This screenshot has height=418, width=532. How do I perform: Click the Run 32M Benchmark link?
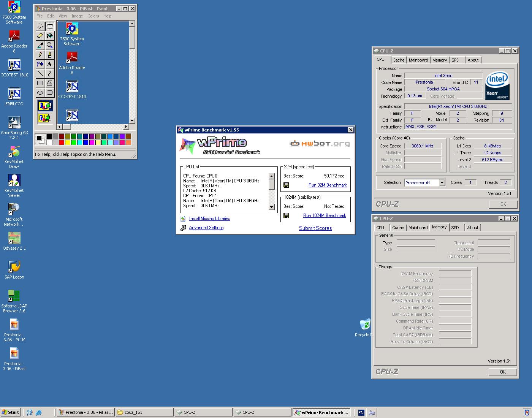[328, 185]
